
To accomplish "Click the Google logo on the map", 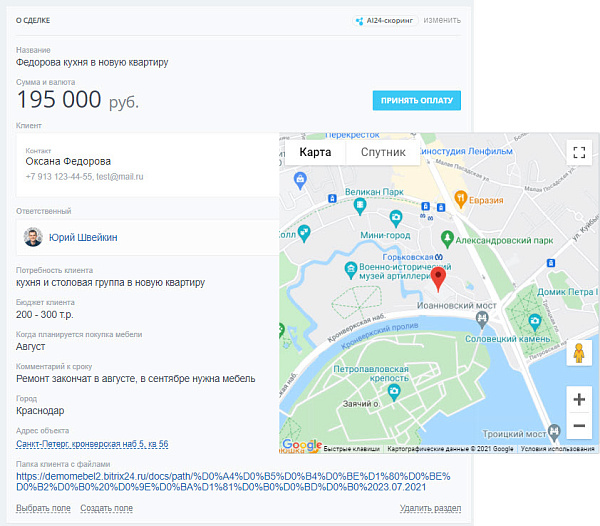I will coord(302,445).
